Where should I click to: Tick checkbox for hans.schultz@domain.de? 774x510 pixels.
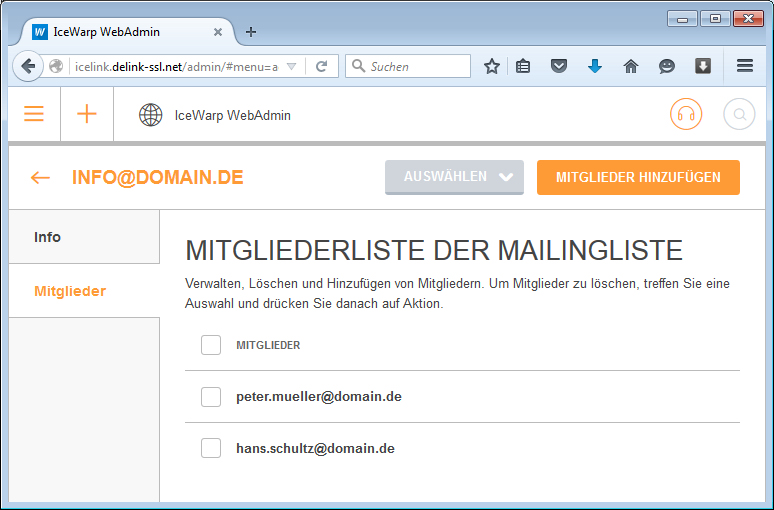(211, 448)
